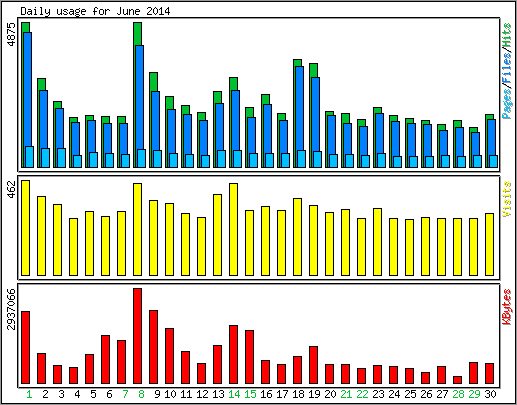This screenshot has width=517, height=405.
Task: Click day label '17' on the axis
Action: [282, 394]
